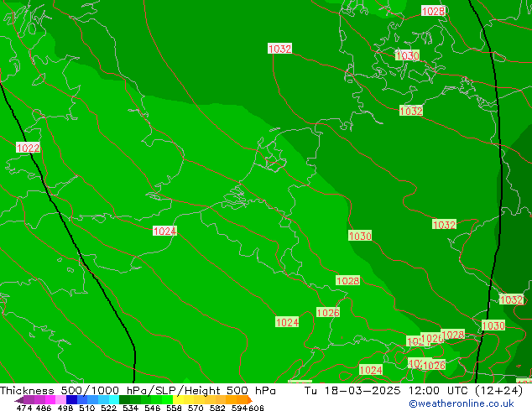Click the legend value 582
The width and height of the screenshot is (532, 411).
[217, 408]
